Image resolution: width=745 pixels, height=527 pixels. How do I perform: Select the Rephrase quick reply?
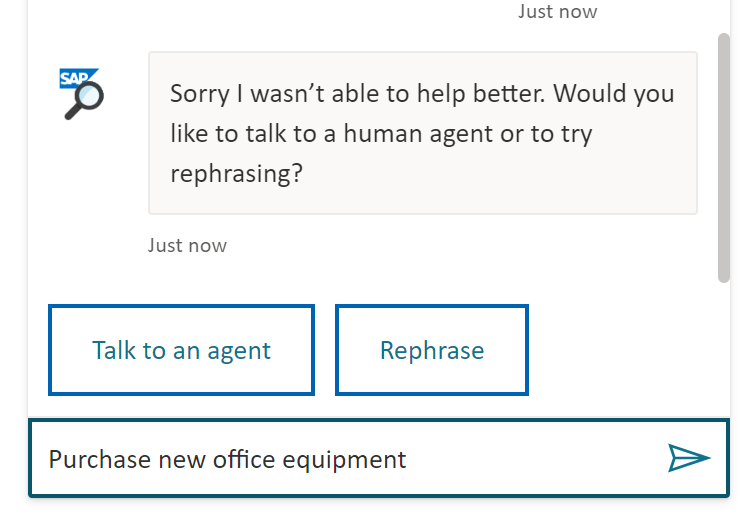coord(432,350)
